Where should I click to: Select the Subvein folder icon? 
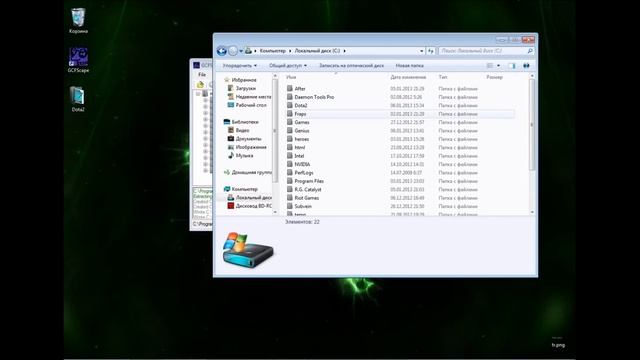[290, 206]
